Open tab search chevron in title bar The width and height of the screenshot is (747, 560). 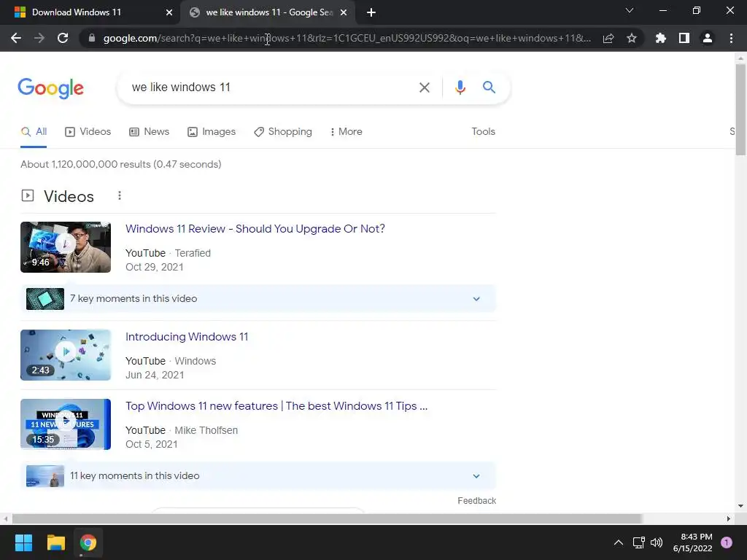pos(630,10)
